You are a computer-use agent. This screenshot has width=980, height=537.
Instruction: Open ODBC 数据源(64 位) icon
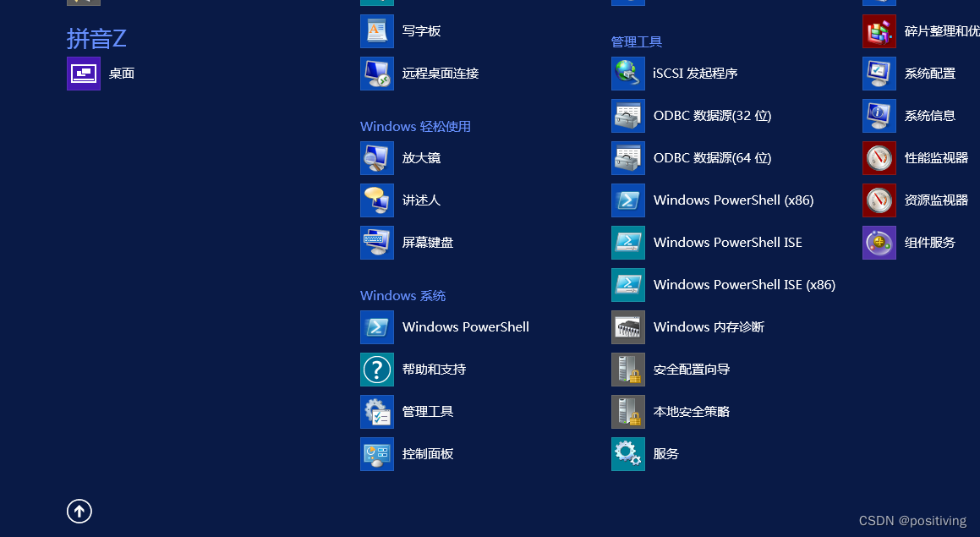(628, 157)
